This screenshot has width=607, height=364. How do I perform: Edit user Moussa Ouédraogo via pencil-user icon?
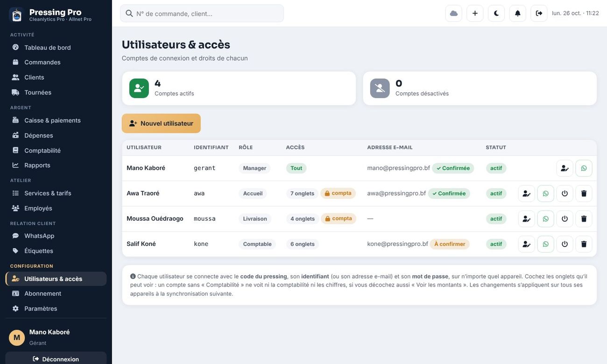tap(526, 218)
